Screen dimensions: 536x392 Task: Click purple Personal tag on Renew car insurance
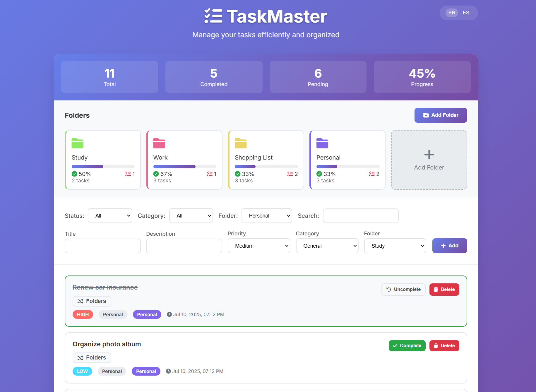(147, 314)
